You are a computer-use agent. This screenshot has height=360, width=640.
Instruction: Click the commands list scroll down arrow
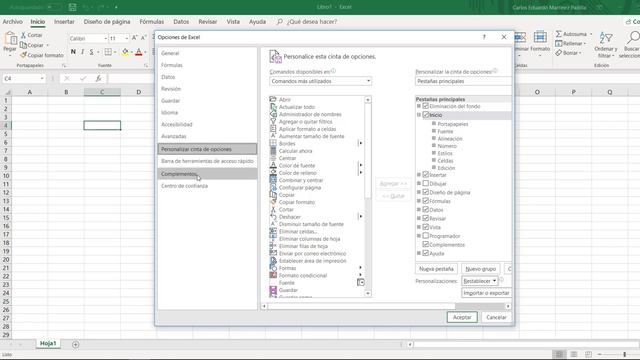click(x=368, y=293)
